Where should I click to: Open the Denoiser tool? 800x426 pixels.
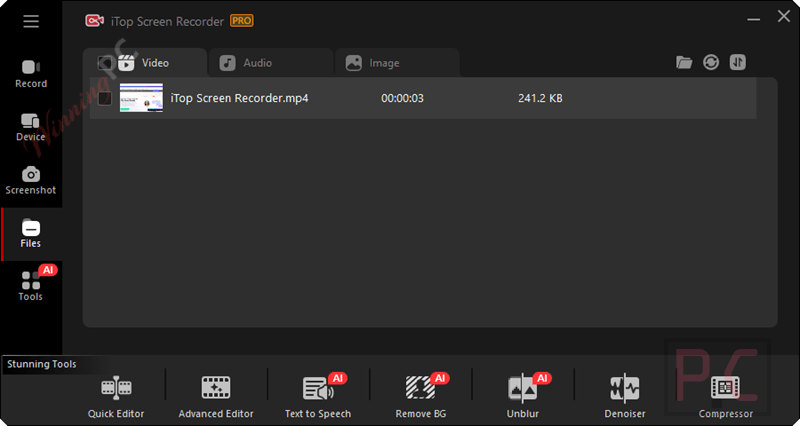click(625, 397)
